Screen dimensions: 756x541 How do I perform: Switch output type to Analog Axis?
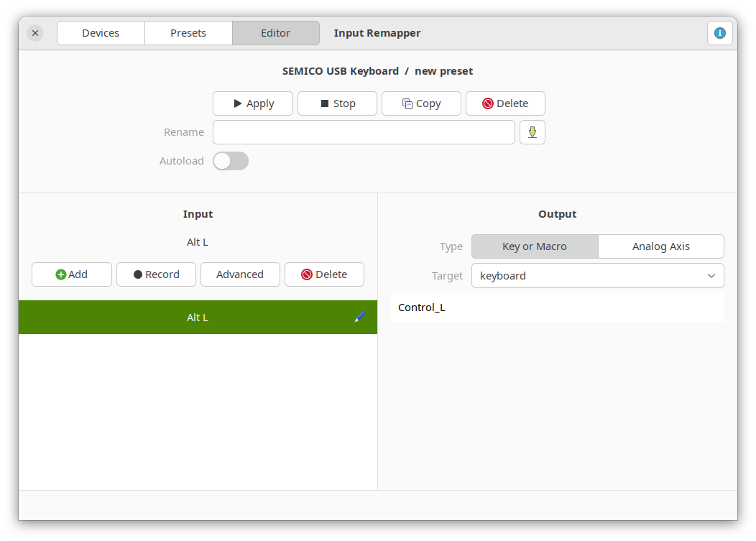pos(660,246)
